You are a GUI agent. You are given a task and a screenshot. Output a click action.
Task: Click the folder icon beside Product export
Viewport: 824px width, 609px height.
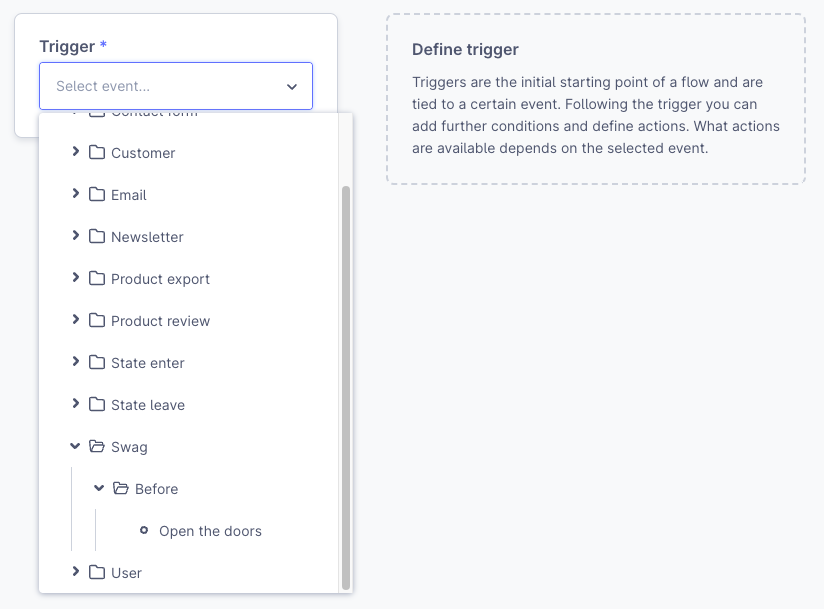97,279
